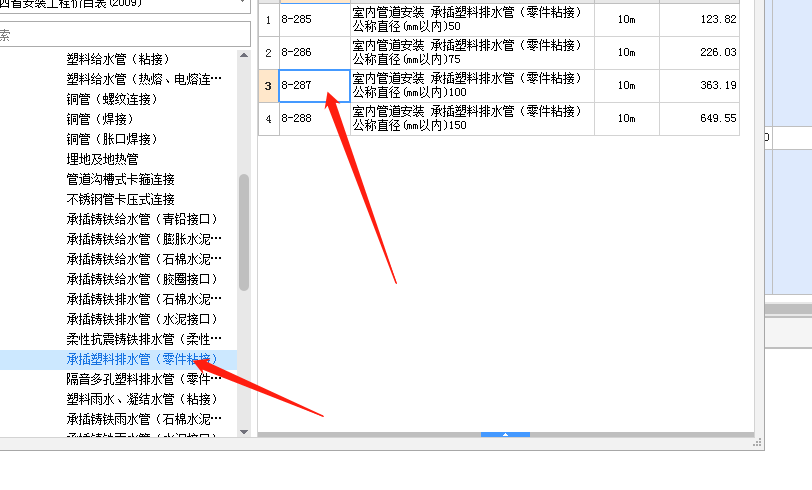Click code cell 8-288

[315, 119]
